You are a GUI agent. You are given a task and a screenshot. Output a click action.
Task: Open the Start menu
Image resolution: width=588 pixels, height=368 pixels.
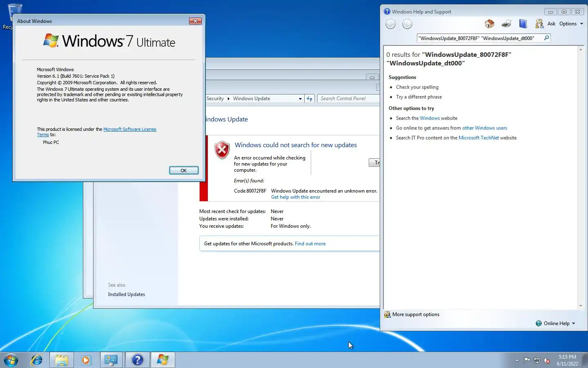coord(11,360)
